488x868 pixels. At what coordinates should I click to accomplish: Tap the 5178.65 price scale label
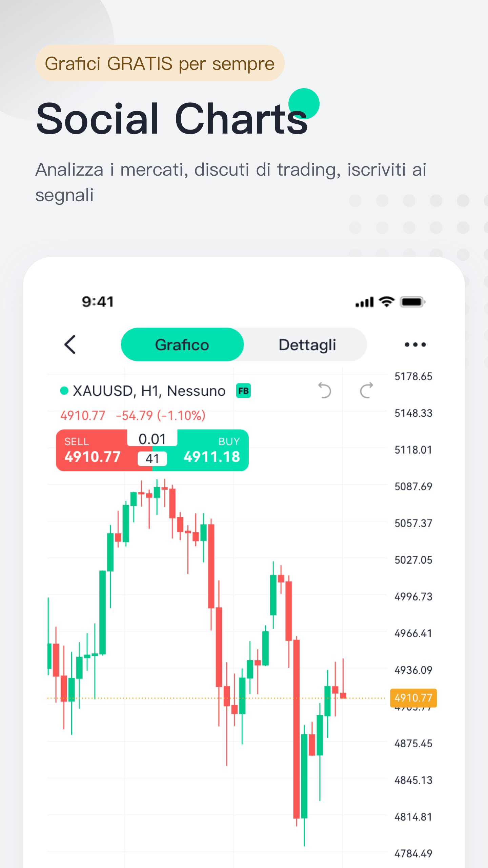click(x=413, y=376)
